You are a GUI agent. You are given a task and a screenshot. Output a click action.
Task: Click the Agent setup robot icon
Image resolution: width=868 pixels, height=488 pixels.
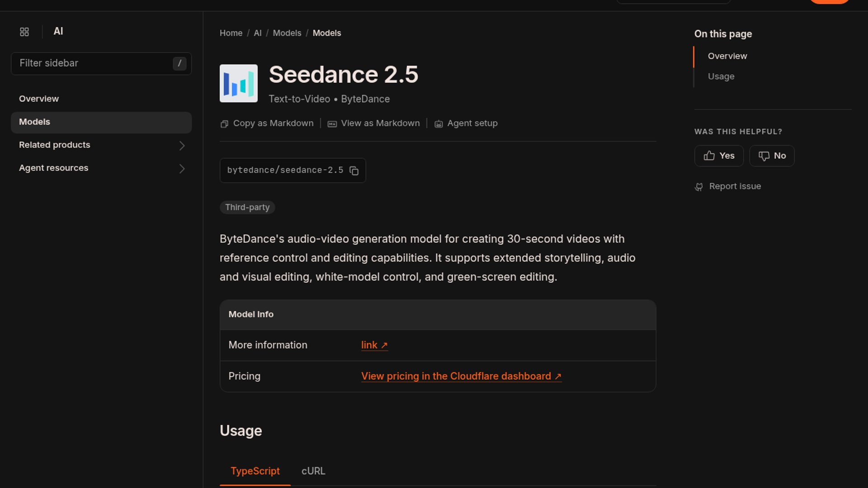[439, 124]
